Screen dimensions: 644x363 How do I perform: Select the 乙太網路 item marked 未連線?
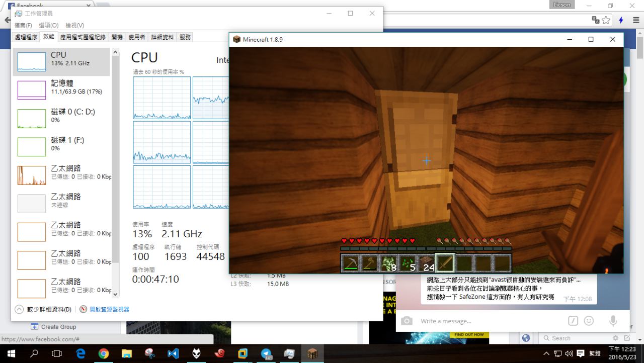(61, 203)
